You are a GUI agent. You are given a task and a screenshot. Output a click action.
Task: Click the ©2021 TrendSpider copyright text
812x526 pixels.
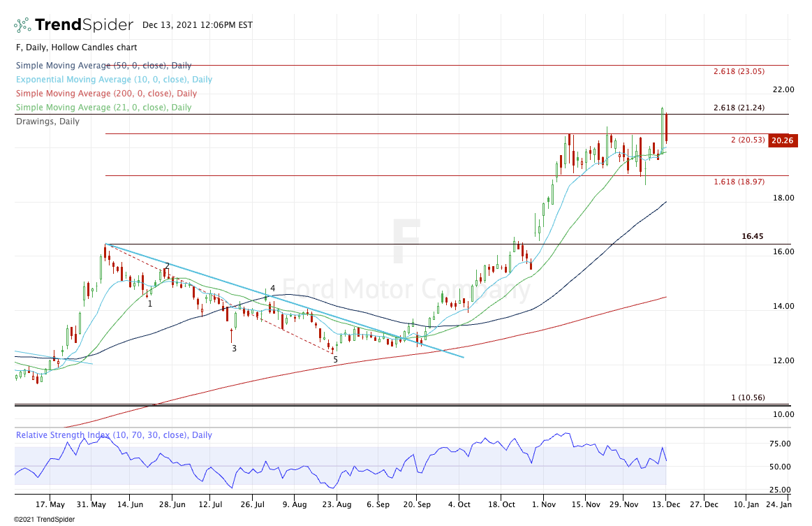pos(45,519)
